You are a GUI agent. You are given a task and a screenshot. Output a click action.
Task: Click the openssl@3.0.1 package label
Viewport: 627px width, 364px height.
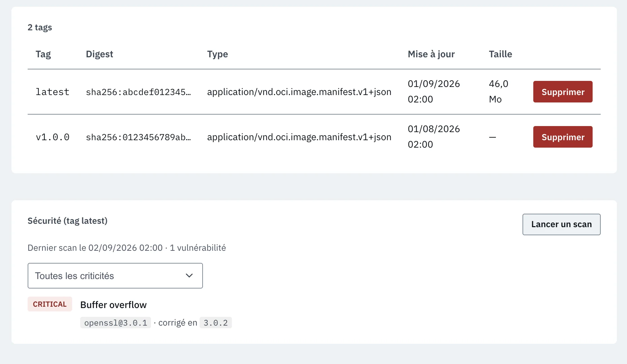(x=116, y=323)
